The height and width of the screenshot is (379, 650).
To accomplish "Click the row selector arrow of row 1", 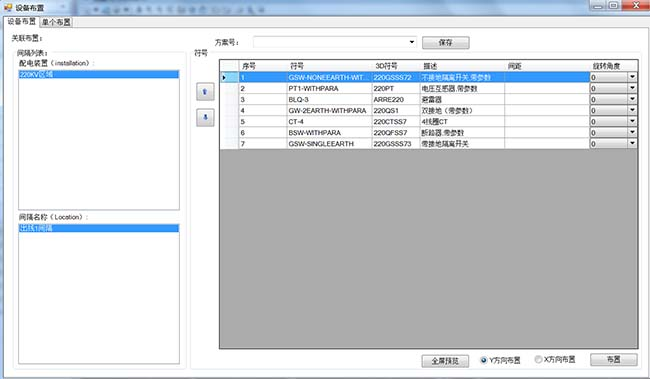I will tap(224, 77).
